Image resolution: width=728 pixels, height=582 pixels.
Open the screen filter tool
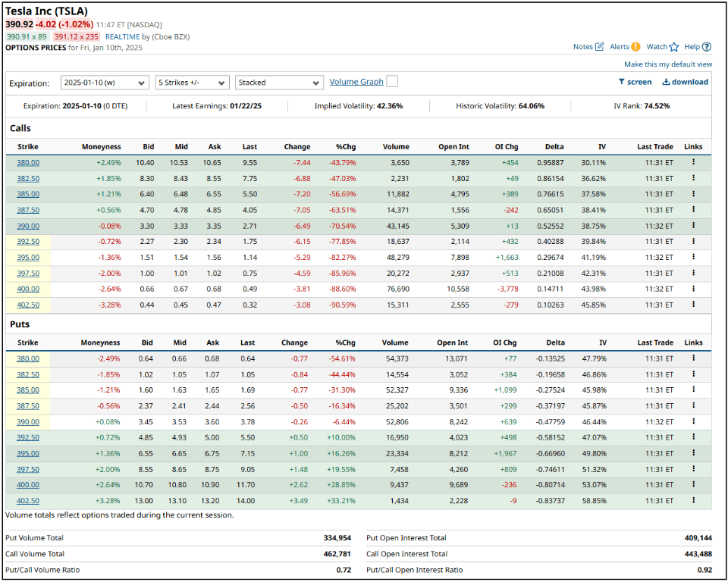tap(635, 82)
